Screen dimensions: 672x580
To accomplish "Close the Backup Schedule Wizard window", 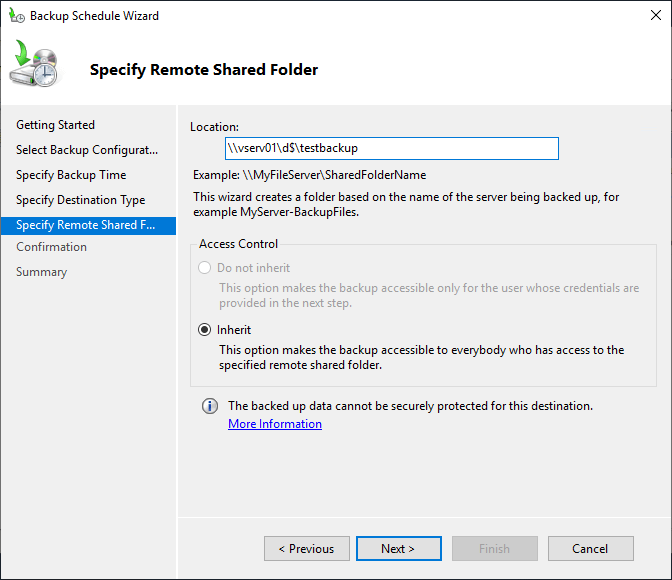I will (x=655, y=15).
